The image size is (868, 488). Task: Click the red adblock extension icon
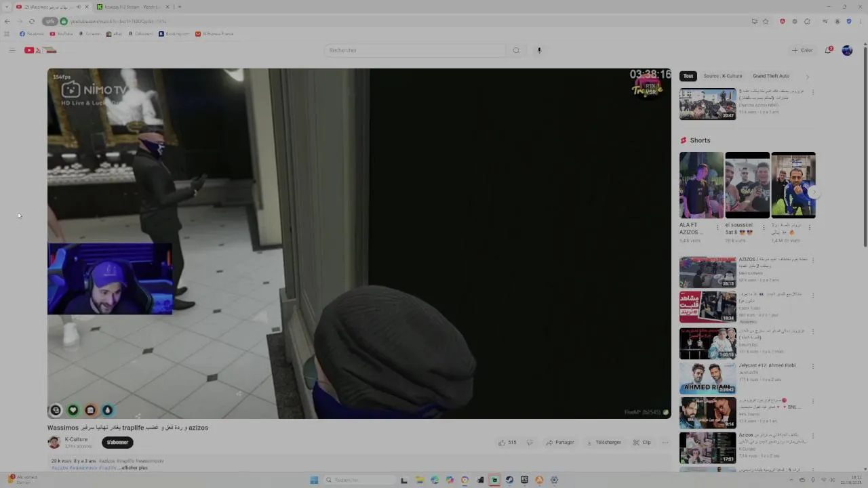[782, 21]
